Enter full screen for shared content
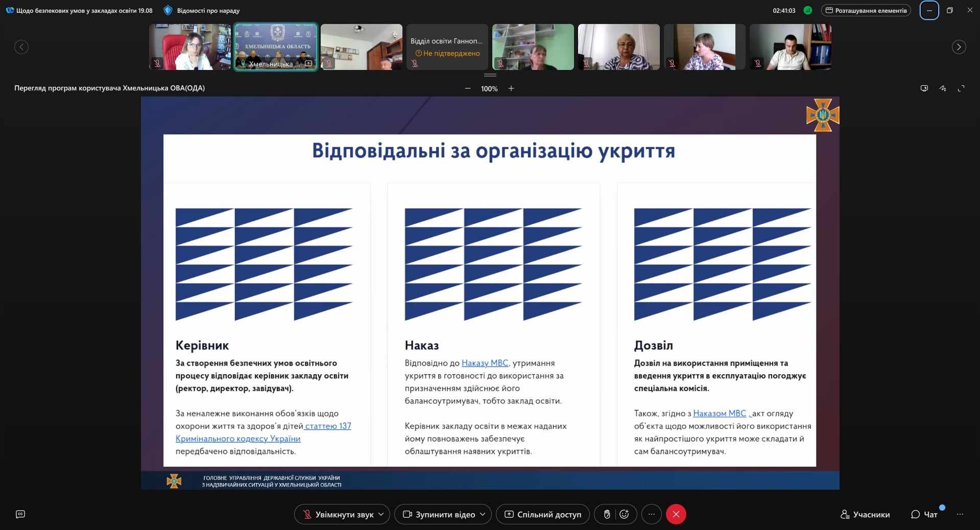This screenshot has height=530, width=980. [961, 88]
